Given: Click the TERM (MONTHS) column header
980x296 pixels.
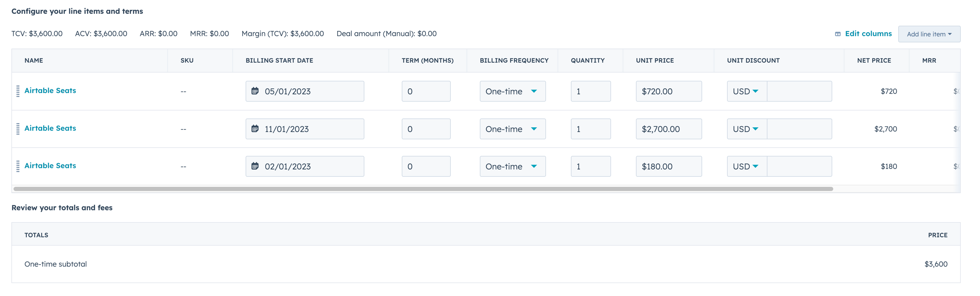Looking at the screenshot, I should coord(428,61).
